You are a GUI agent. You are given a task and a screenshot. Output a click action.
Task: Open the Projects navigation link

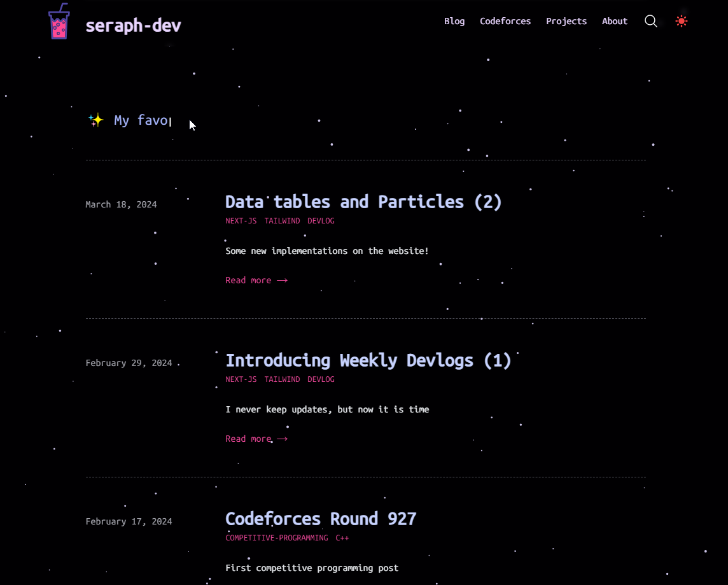point(566,21)
